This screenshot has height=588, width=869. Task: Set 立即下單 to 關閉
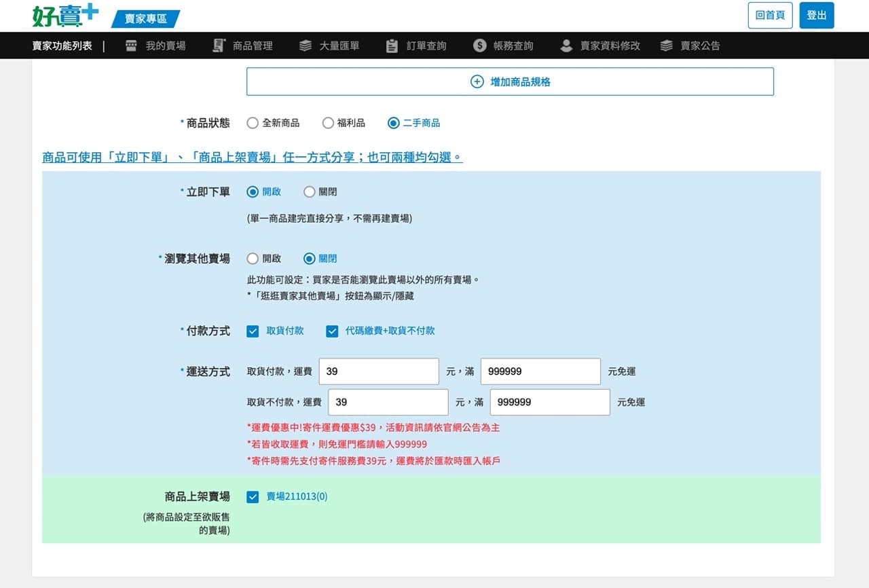tap(310, 191)
